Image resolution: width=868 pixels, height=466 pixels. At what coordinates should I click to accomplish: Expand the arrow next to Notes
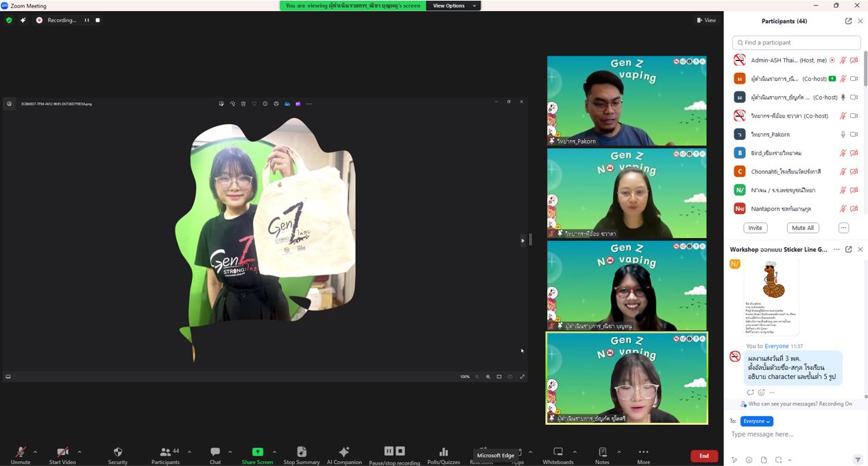point(619,452)
